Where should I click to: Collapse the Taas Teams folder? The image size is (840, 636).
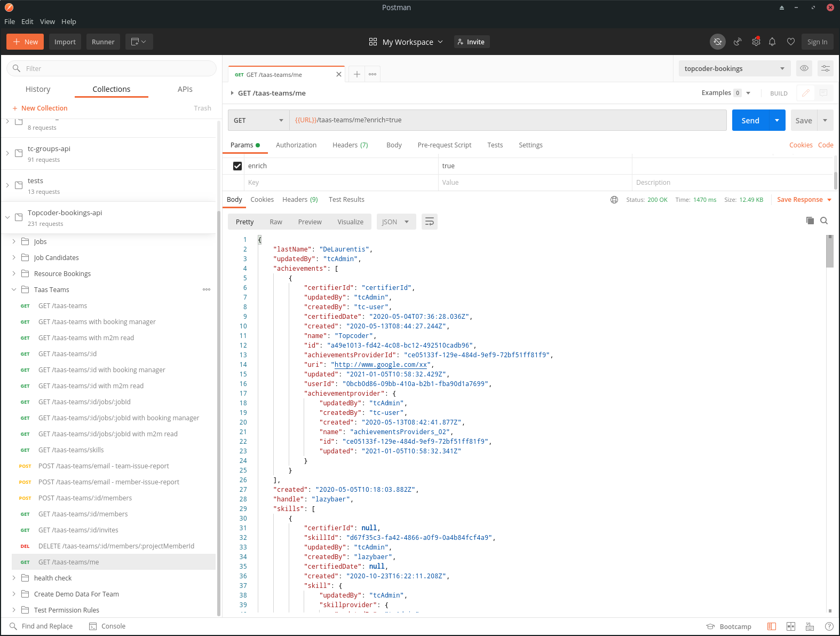coord(14,289)
